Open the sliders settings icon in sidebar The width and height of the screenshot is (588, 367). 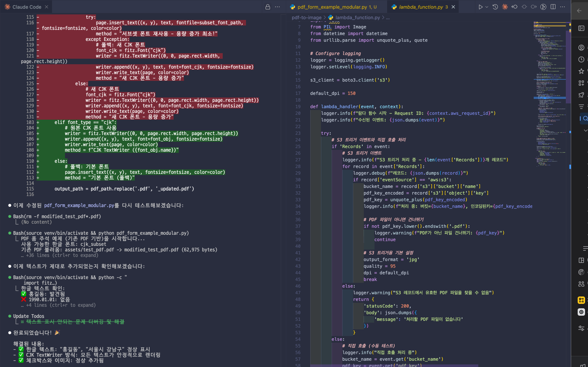581,328
